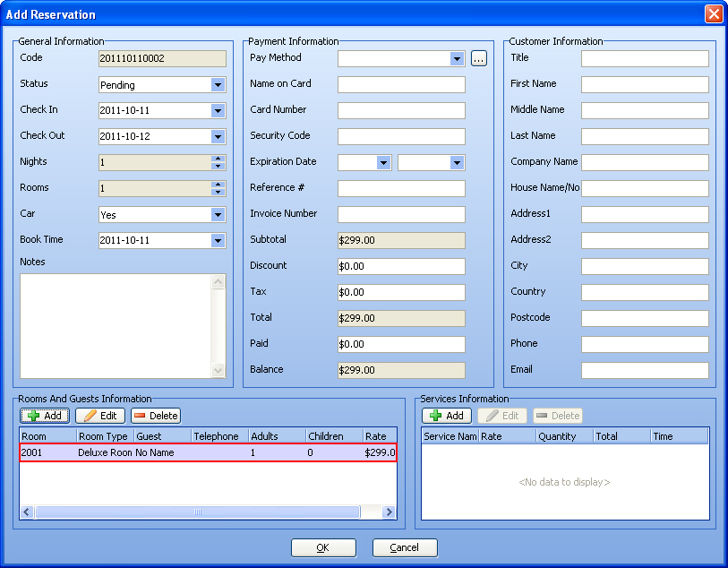The image size is (728, 568).
Task: Click the Quantity column header in Services
Action: (x=563, y=436)
